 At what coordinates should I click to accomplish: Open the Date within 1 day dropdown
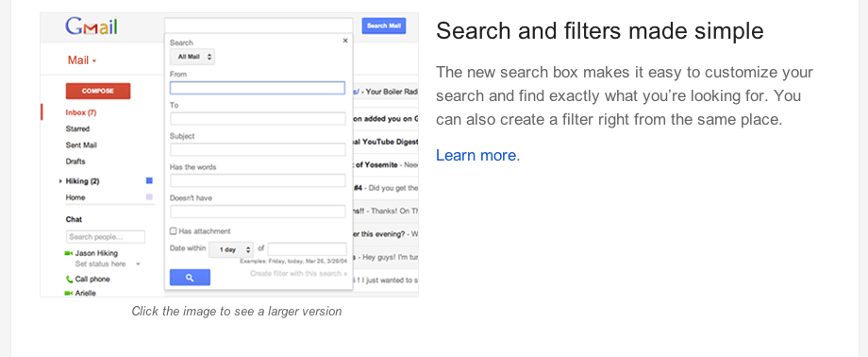(231, 250)
